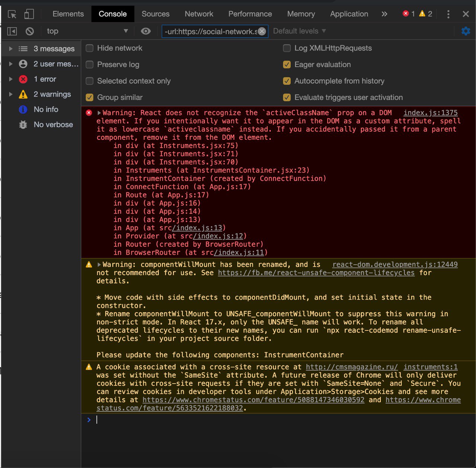Switch to the Network tab
Viewport: 476px width, 468px height.
pos(199,14)
